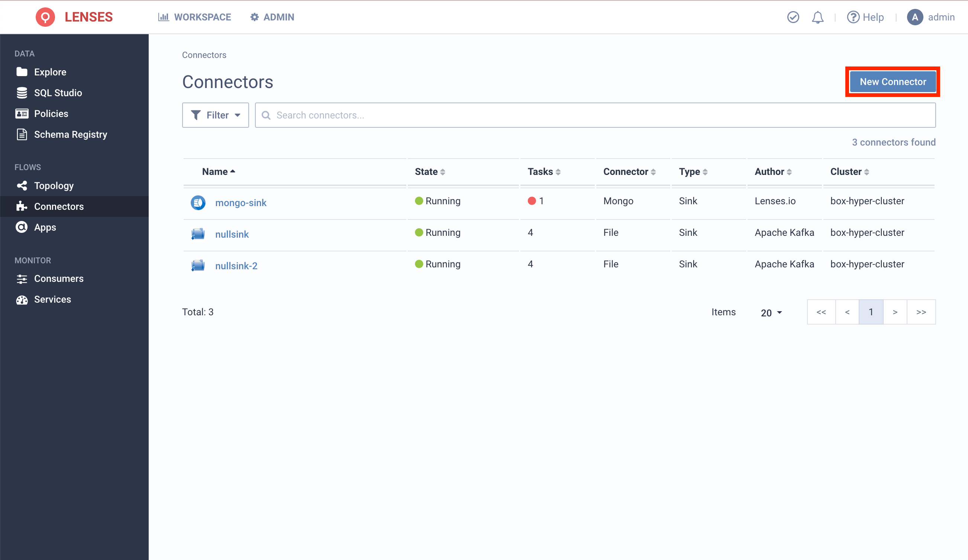Click the Connectors icon in sidebar
This screenshot has width=968, height=560.
[23, 207]
